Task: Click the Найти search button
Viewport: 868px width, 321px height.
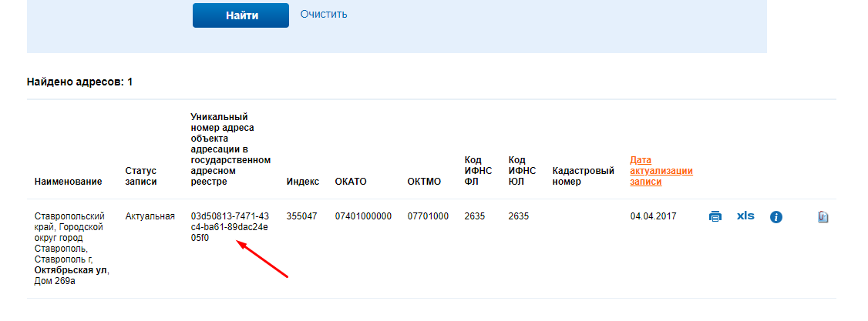Action: point(241,15)
